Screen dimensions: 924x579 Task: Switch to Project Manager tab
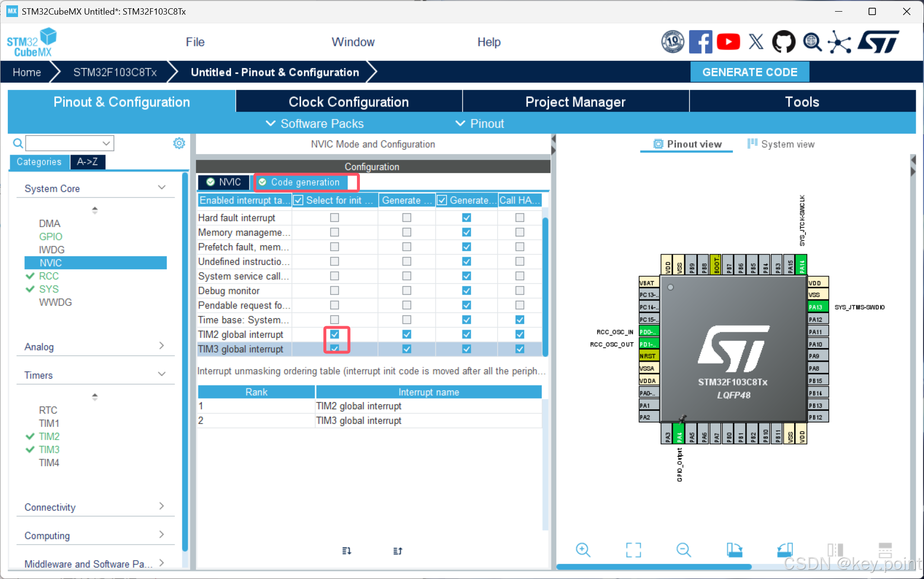[x=575, y=102]
